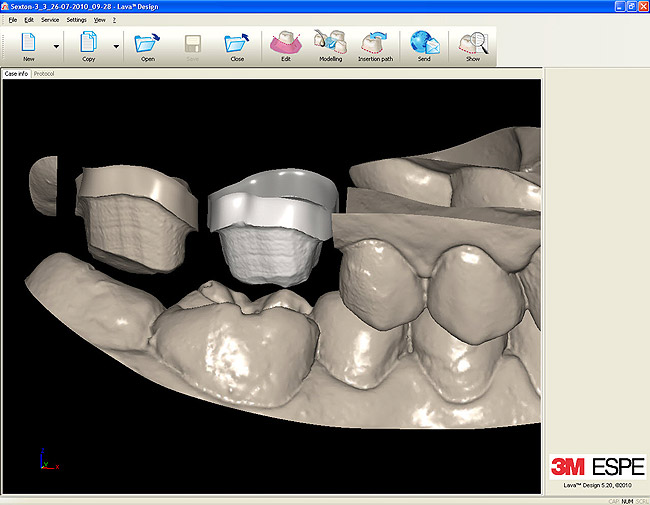Viewport: 650px width, 505px height.
Task: Select the Case info tab
Action: pyautogui.click(x=16, y=74)
